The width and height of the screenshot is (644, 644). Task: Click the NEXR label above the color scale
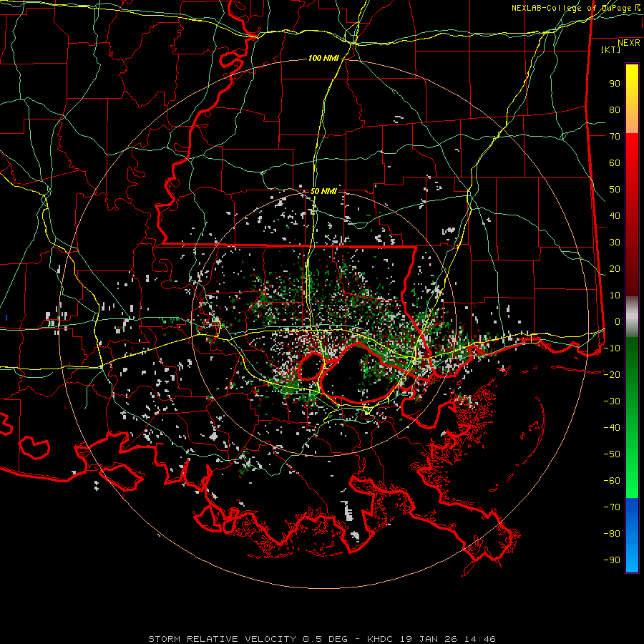[x=628, y=43]
